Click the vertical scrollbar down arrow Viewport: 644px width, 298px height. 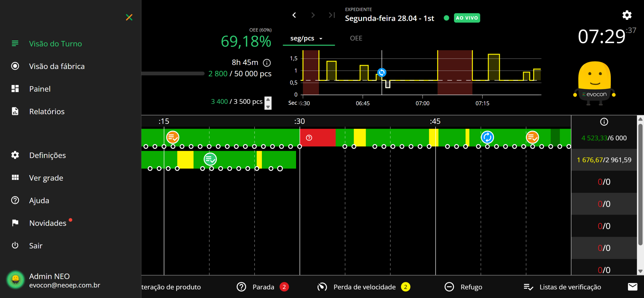[640, 271]
